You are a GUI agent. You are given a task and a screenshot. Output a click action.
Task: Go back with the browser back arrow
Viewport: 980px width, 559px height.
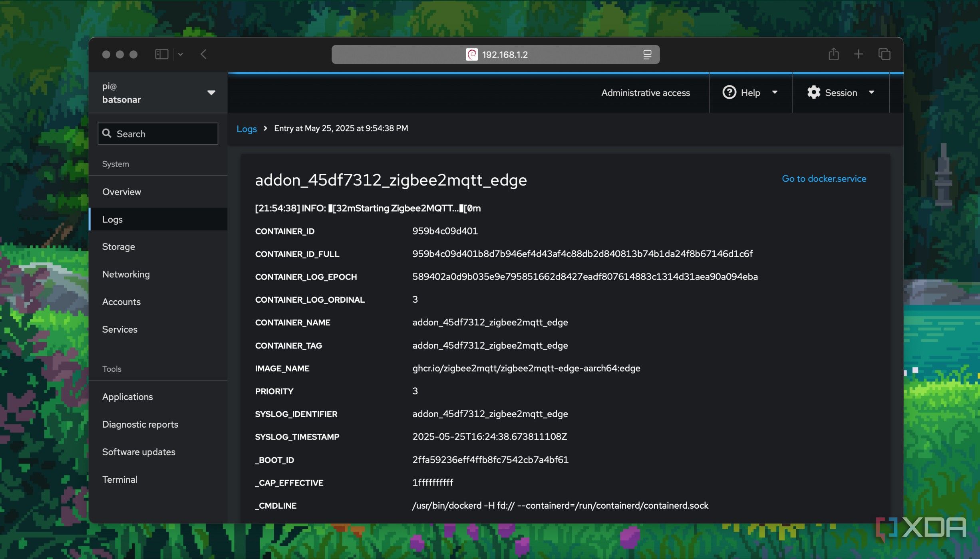pyautogui.click(x=203, y=54)
